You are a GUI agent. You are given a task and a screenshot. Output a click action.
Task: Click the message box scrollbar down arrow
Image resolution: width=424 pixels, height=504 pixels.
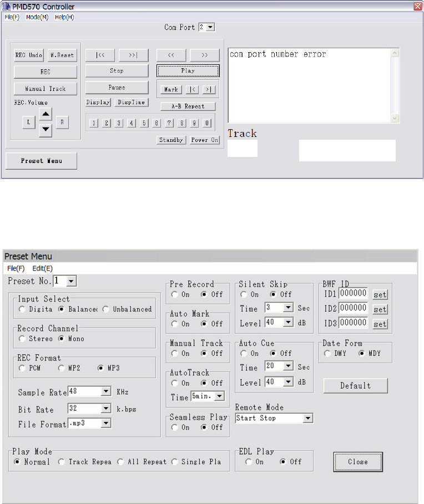click(x=395, y=118)
